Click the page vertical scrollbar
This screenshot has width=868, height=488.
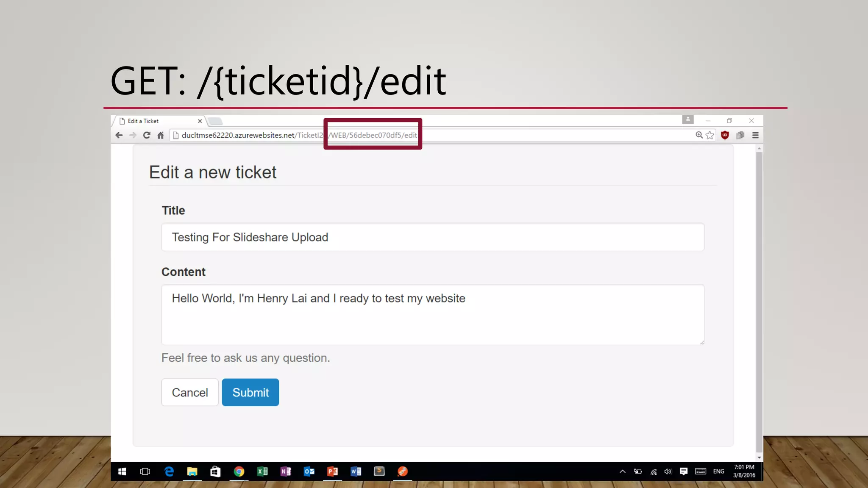point(759,302)
